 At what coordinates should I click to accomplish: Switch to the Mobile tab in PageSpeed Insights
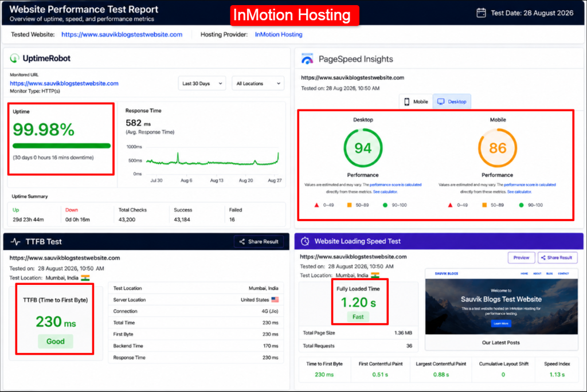click(416, 101)
